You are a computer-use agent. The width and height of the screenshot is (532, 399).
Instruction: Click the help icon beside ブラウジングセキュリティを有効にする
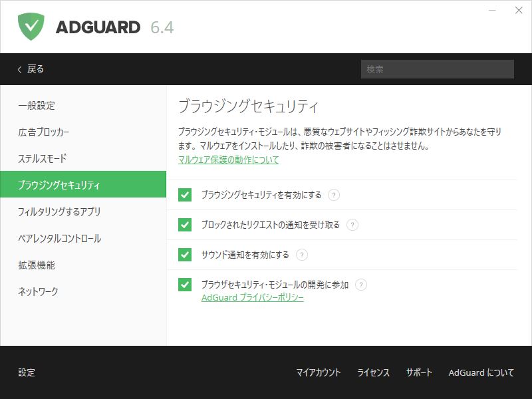pos(334,195)
